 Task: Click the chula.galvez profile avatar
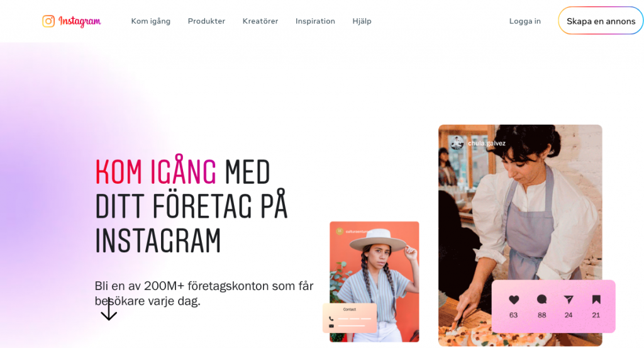[x=457, y=143]
